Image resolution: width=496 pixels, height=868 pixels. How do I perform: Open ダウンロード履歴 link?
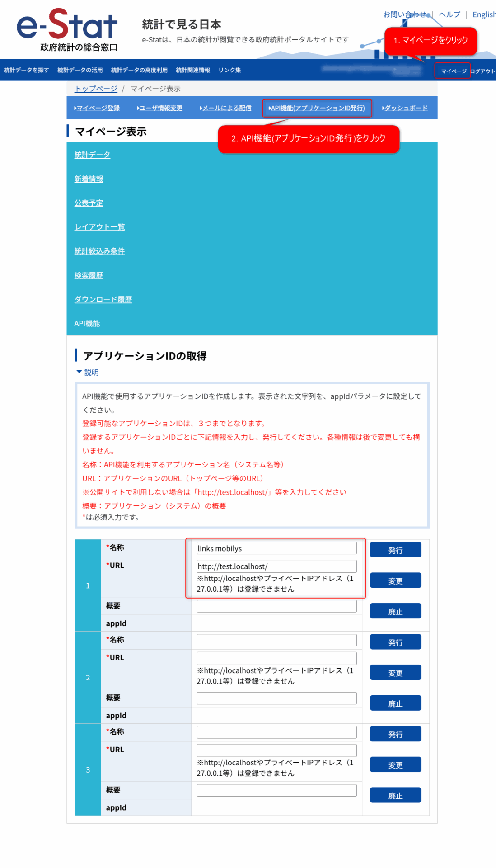(103, 299)
